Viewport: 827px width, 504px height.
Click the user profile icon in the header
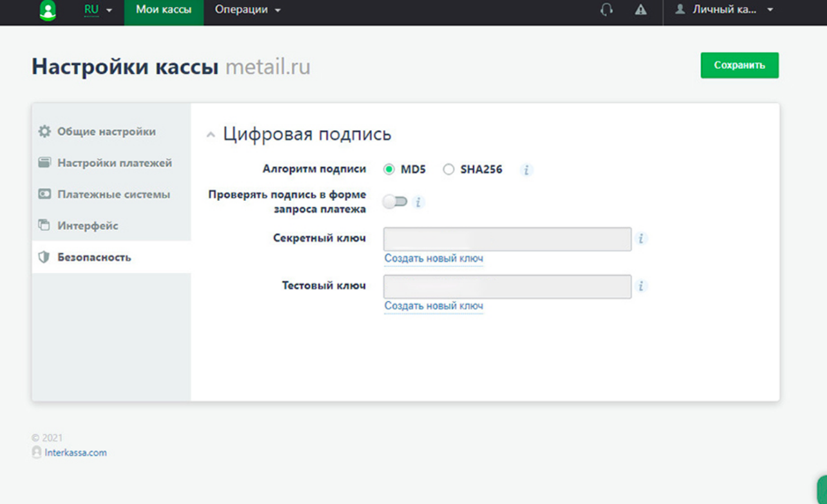click(680, 10)
